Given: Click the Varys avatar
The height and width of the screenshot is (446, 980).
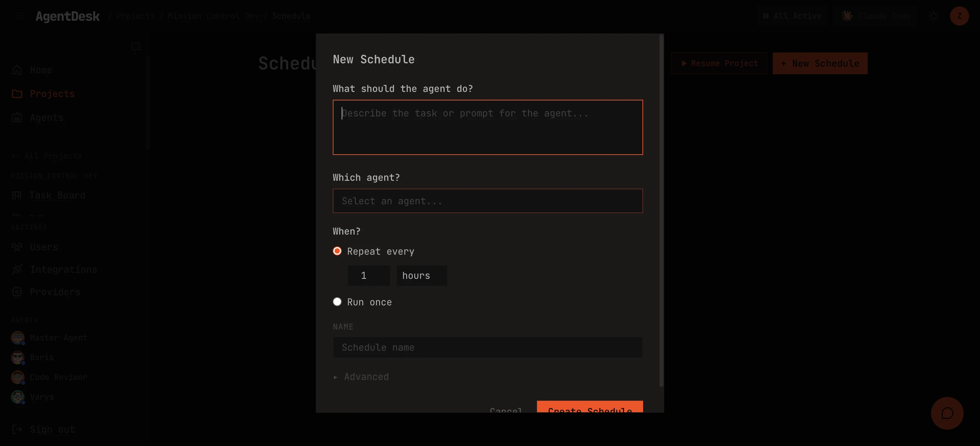Looking at the screenshot, I should (x=17, y=397).
